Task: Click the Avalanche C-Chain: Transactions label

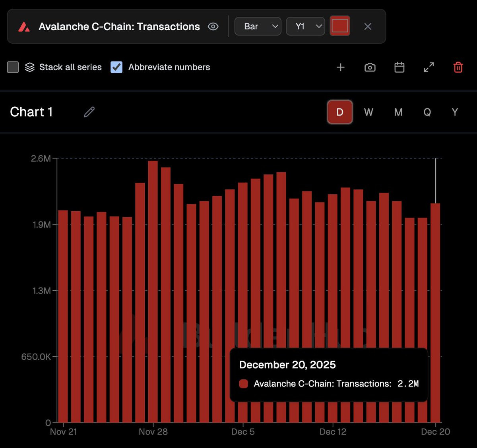Action: 119,27
